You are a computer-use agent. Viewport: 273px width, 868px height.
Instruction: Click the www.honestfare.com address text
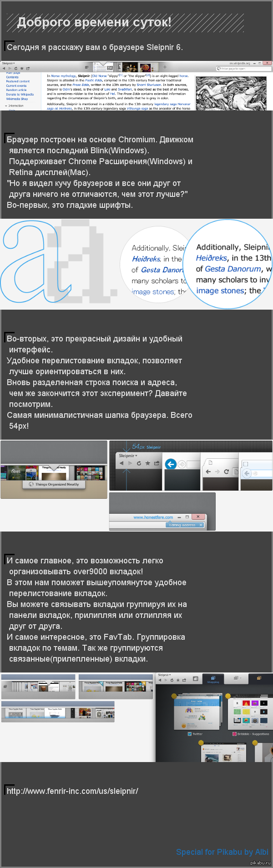click(x=153, y=517)
